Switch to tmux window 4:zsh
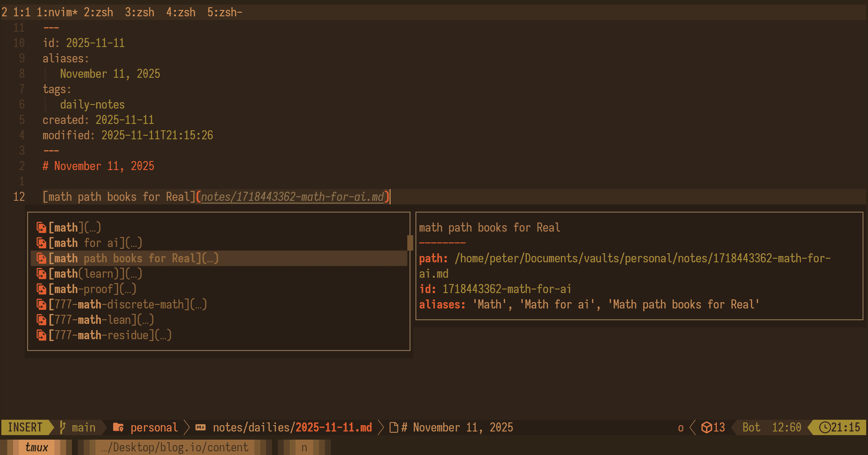Screen dimensions: 868x455 point(181,12)
